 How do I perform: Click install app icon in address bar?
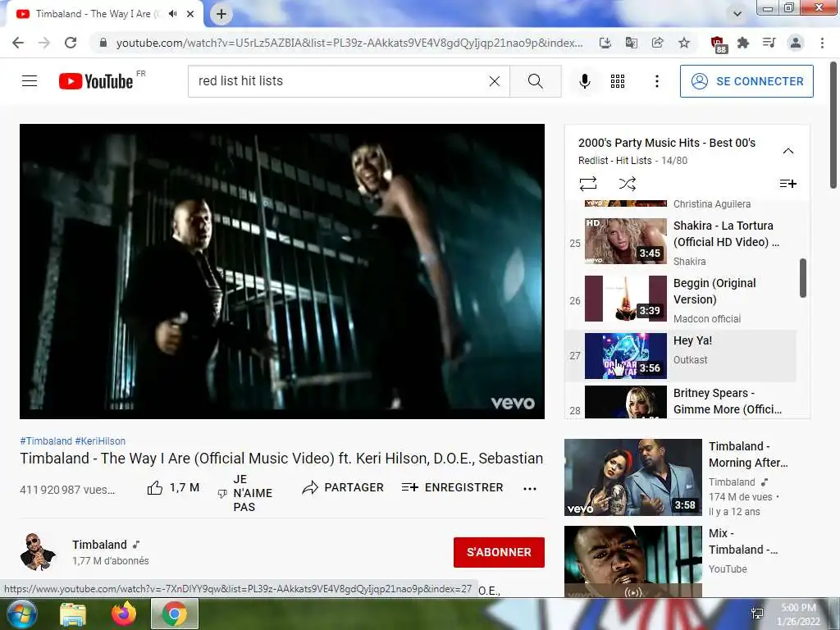(x=605, y=43)
